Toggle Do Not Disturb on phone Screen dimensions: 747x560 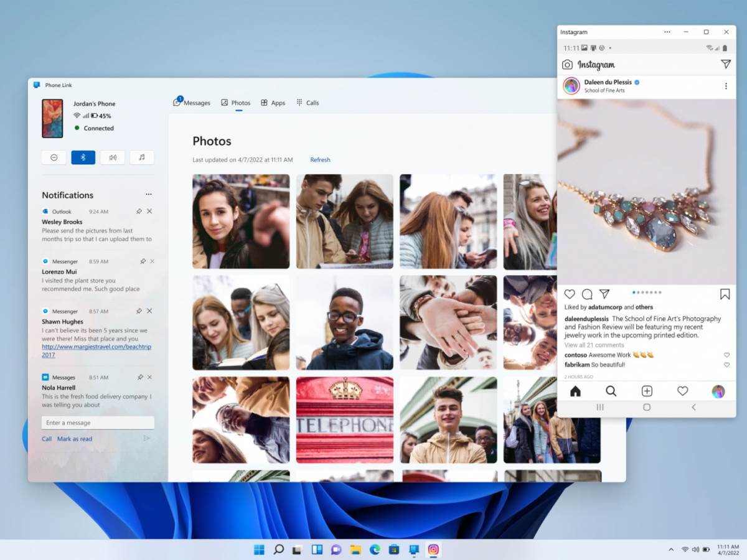(54, 157)
